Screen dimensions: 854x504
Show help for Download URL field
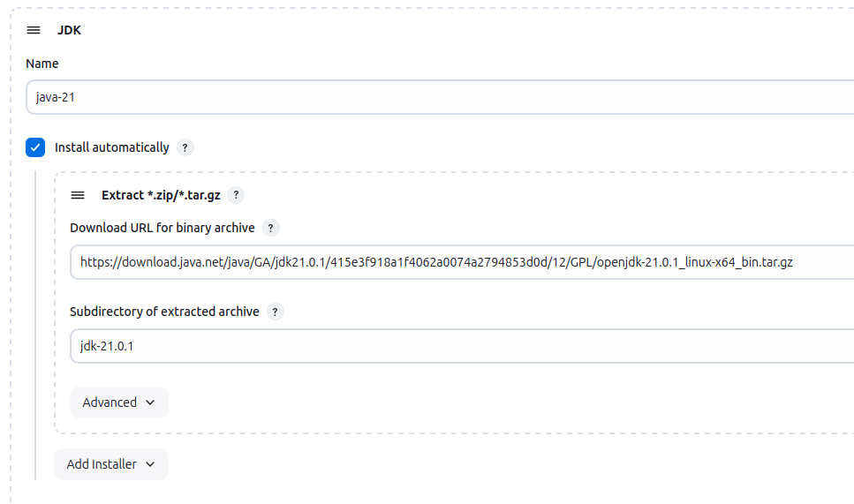[x=271, y=228]
